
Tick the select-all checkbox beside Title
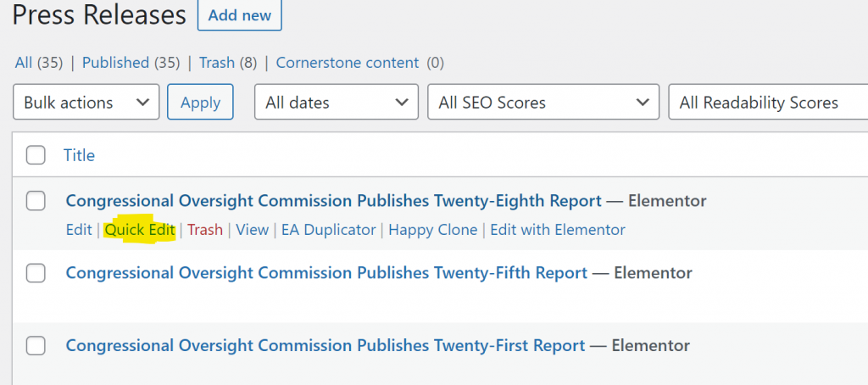pyautogui.click(x=36, y=156)
